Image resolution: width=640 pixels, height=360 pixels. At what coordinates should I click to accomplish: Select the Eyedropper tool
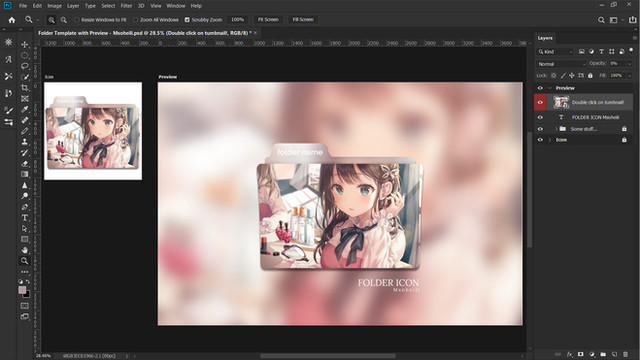tap(24, 109)
